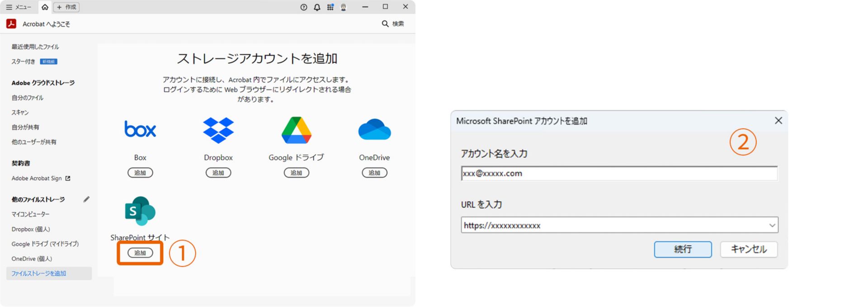Viewport: 868px width, 307px height.
Task: Click the 新機能 badge next to スター付き
Action: [x=49, y=61]
